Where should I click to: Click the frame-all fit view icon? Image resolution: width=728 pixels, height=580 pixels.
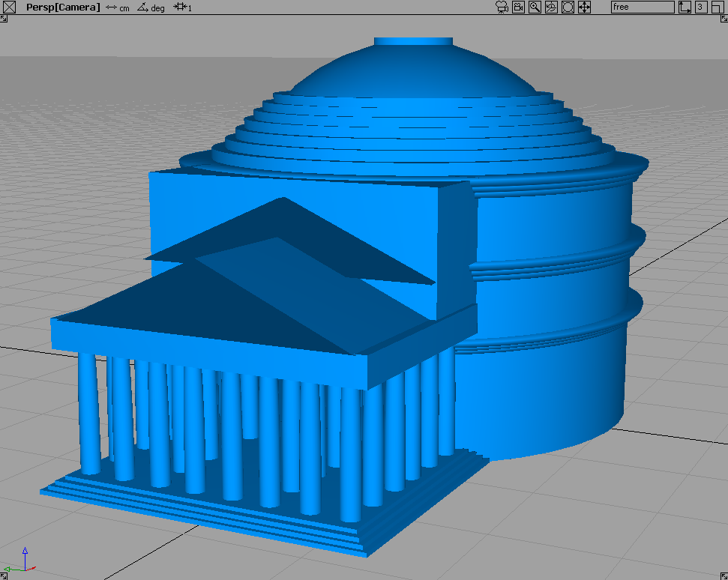pyautogui.click(x=568, y=7)
